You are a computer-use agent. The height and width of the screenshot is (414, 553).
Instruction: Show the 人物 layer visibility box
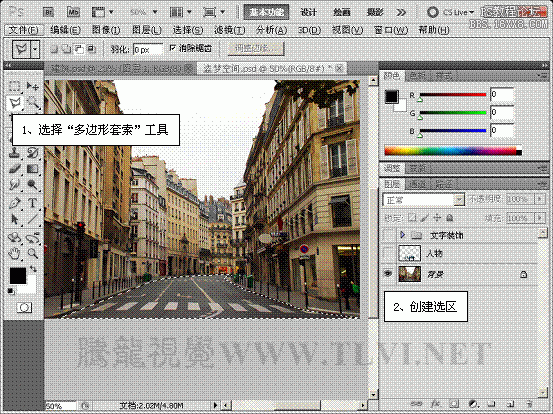(388, 253)
